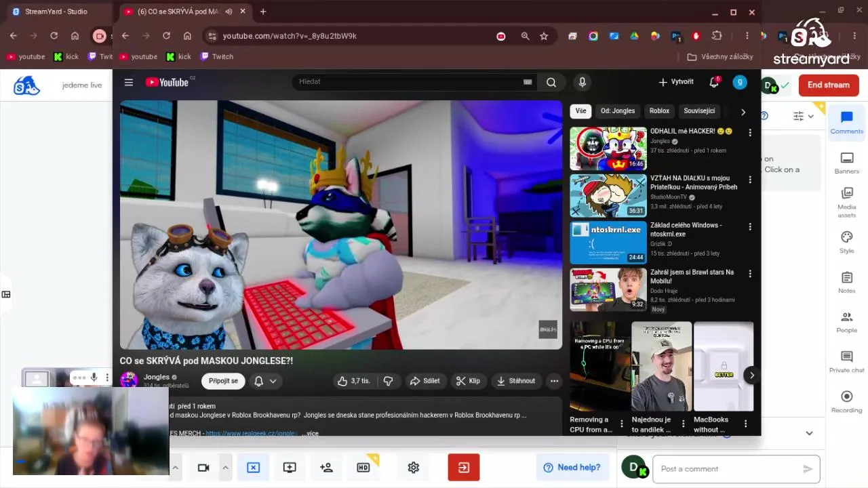This screenshot has width=868, height=488.
Task: Download the video with Stáhnout
Action: pyautogui.click(x=516, y=381)
